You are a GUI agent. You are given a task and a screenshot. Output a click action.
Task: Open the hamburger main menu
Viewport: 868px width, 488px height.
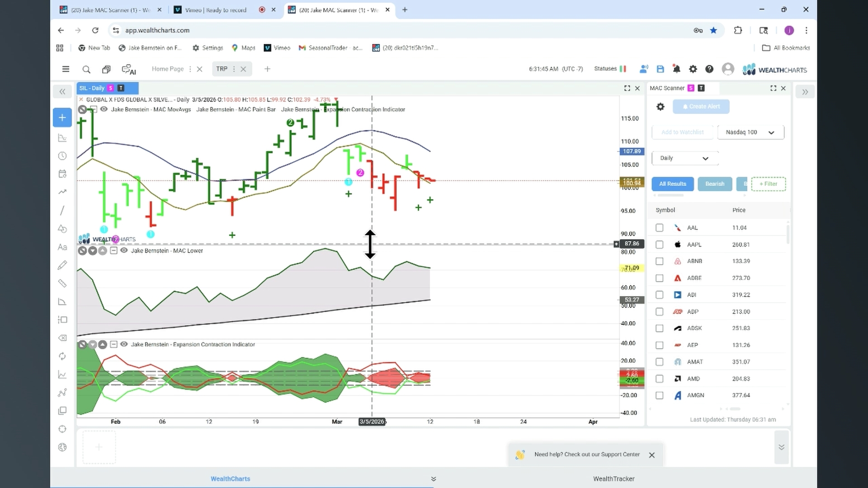[66, 69]
